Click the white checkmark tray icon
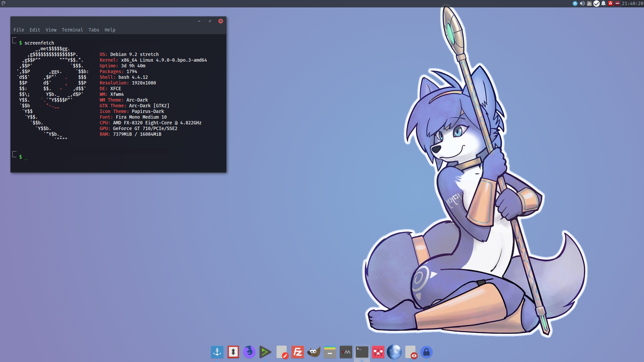 pos(596,3)
